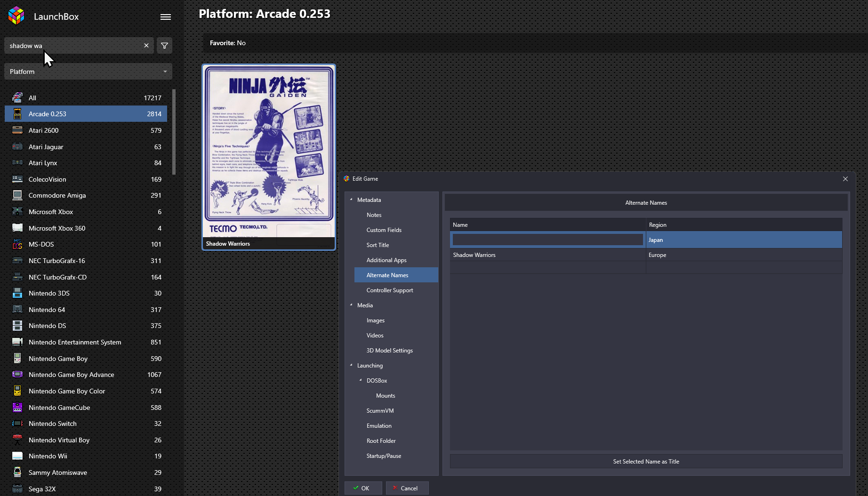Click the Microsoft Xbox 360 icon
The height and width of the screenshot is (496, 868).
pyautogui.click(x=17, y=228)
